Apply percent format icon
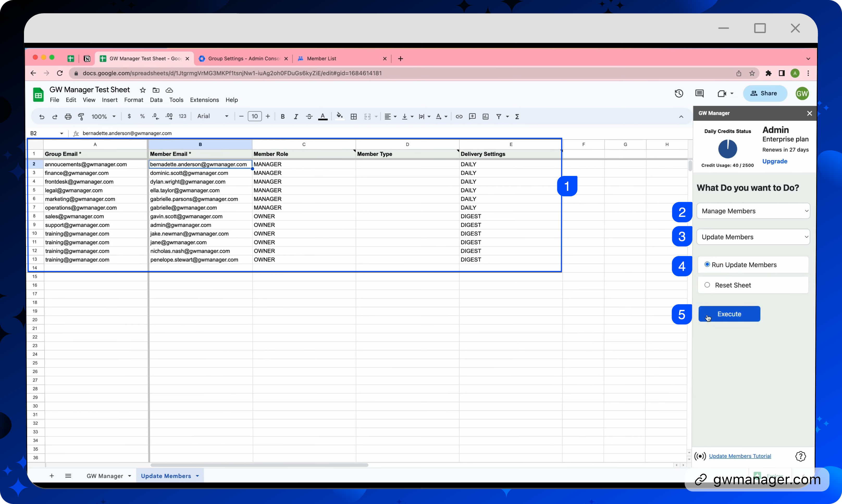 pos(142,116)
